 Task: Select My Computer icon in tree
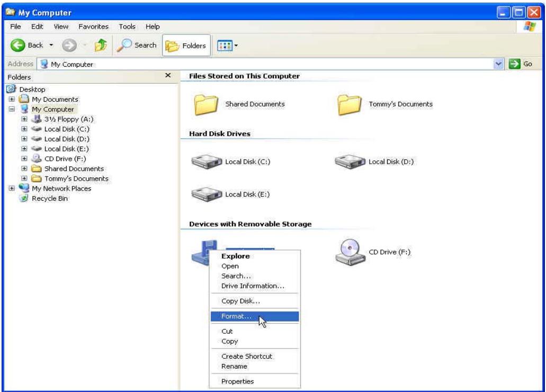click(x=24, y=109)
